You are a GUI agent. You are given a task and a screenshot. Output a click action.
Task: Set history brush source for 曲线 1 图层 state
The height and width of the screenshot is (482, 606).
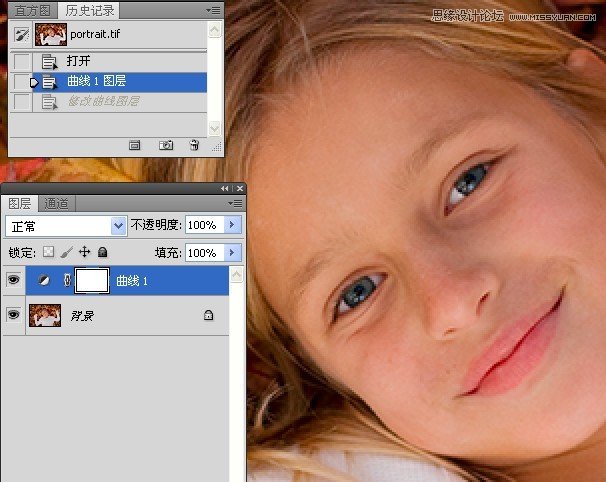coord(20,82)
